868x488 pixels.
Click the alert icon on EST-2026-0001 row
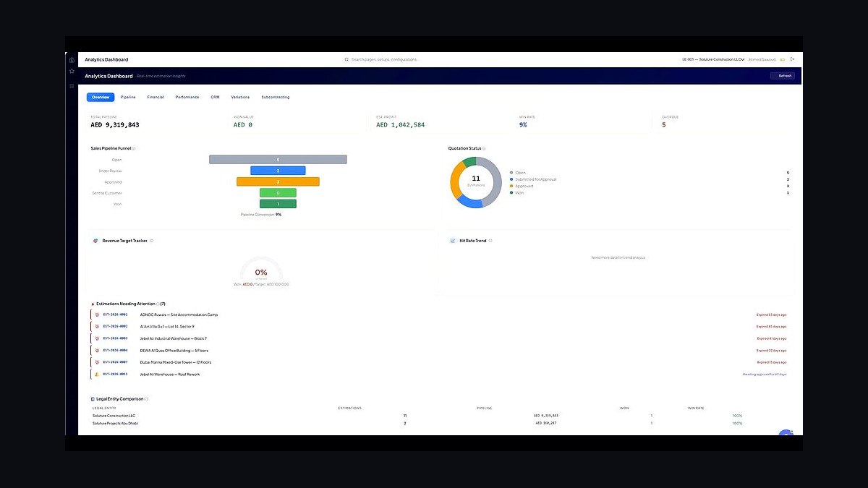(96, 315)
